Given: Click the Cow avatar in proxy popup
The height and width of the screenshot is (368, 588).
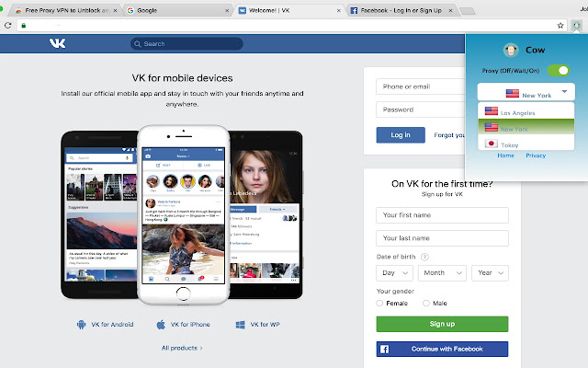Looking at the screenshot, I should [511, 50].
